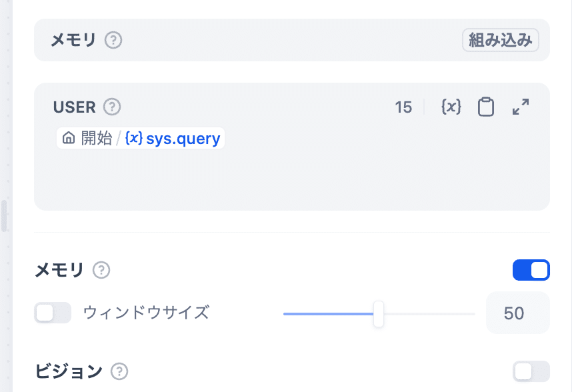Viewport: 572px width, 392px height.
Task: Click the 開始 node label in the chip
Action: 97,139
